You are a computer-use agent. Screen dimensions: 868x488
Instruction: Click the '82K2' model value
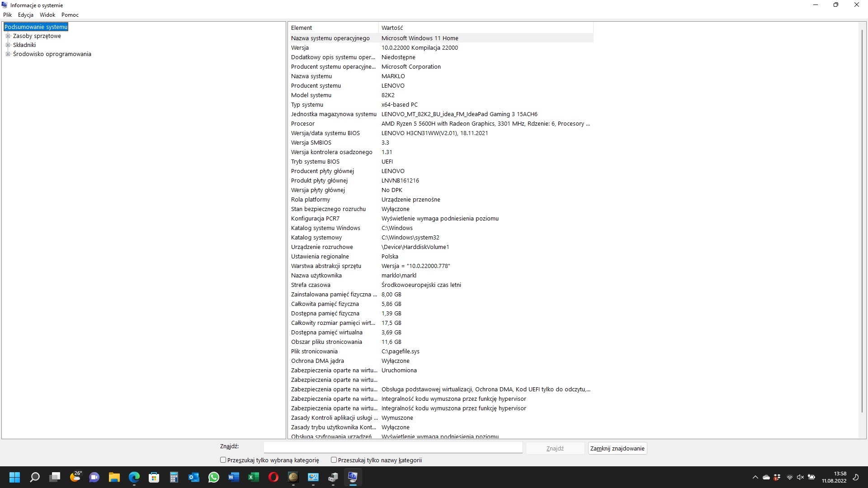(x=388, y=95)
